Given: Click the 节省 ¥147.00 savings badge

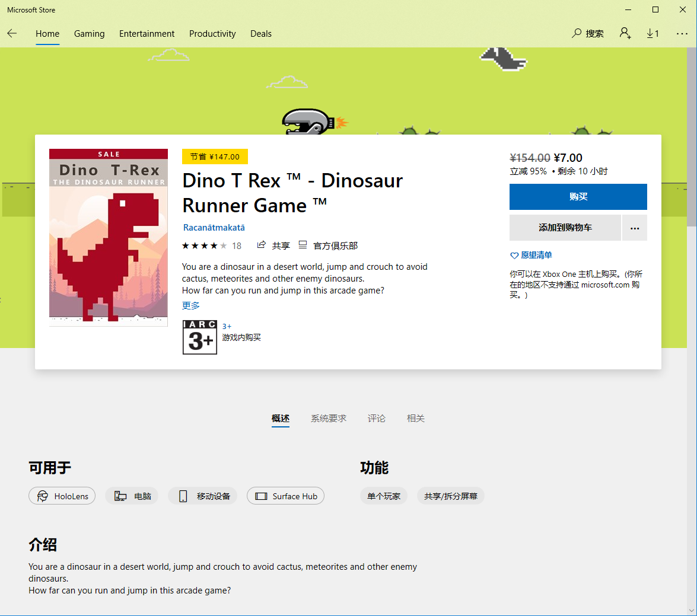Looking at the screenshot, I should click(215, 157).
